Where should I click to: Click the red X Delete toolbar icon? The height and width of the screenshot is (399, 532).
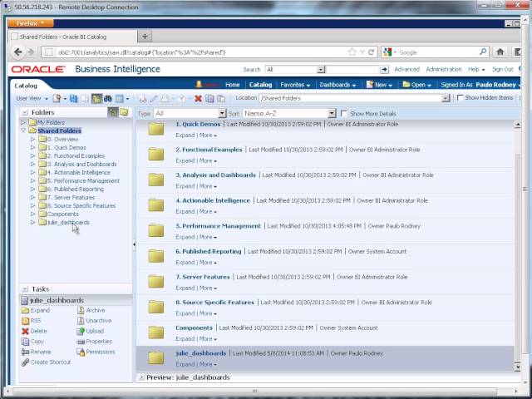tap(199, 98)
